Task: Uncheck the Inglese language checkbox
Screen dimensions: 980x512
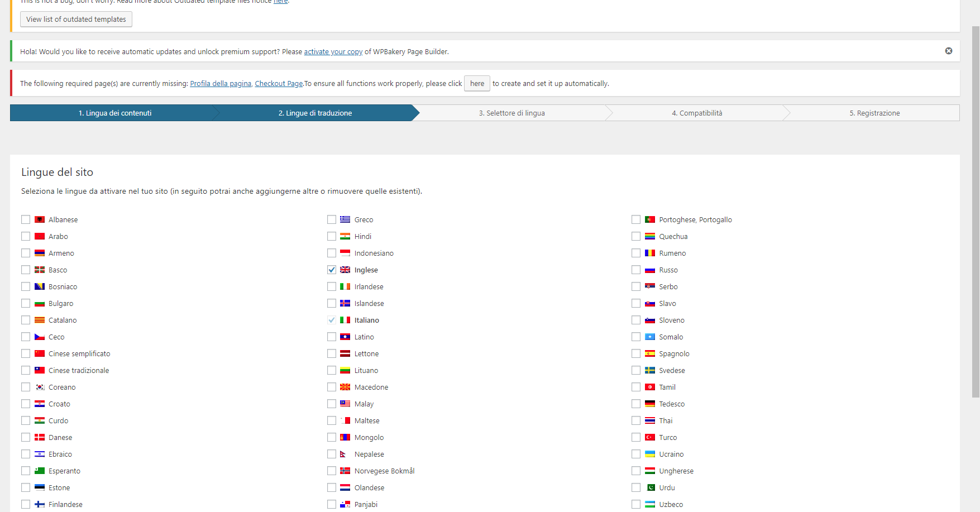Action: pyautogui.click(x=332, y=270)
